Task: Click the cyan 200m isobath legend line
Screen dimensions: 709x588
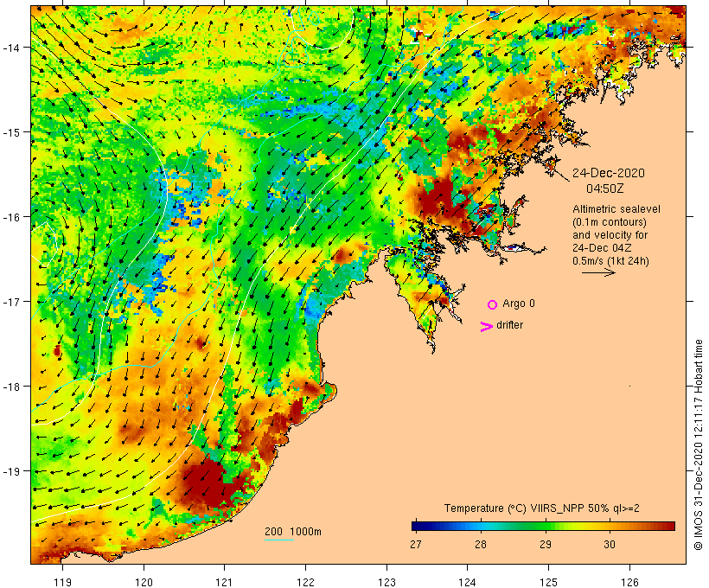Action: [279, 540]
